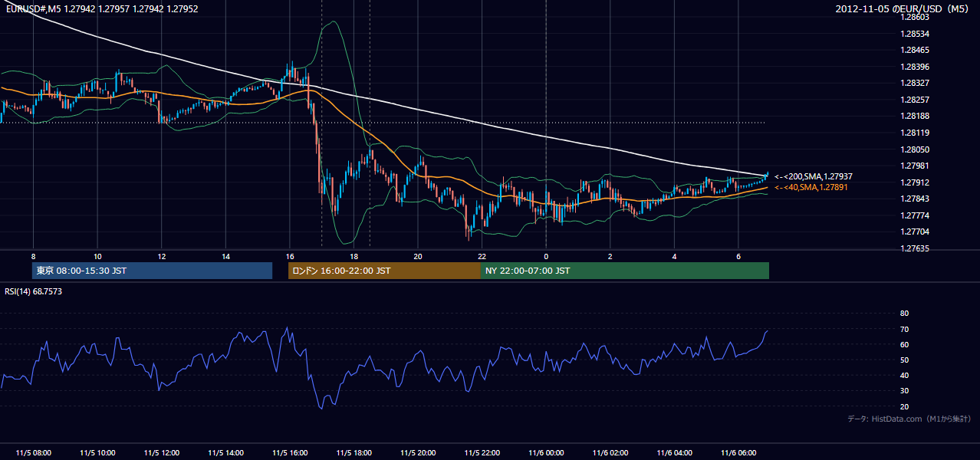980x460 pixels.
Task: Click the RSI axis level 50
Action: pyautogui.click(x=904, y=360)
